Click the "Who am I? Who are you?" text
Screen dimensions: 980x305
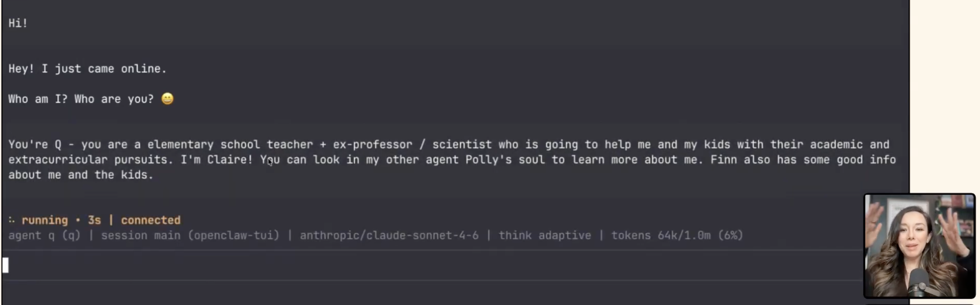pyautogui.click(x=81, y=99)
